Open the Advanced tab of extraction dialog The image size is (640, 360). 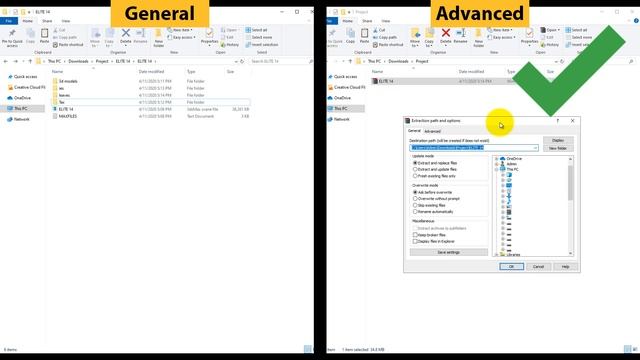432,131
